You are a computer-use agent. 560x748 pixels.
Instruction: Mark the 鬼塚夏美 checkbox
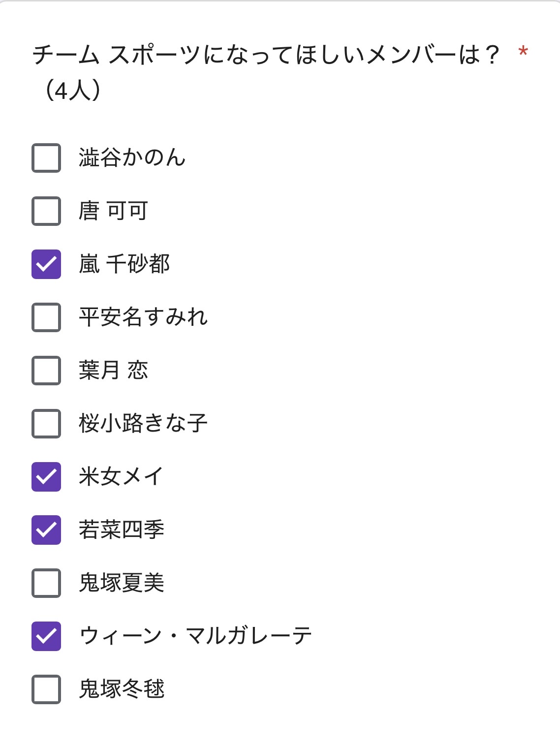click(x=46, y=583)
